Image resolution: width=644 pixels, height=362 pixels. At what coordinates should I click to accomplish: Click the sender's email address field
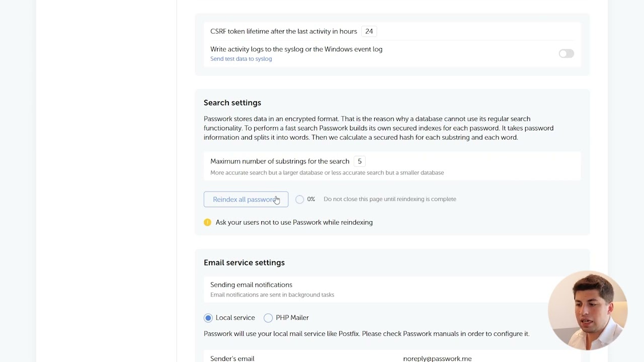(x=437, y=358)
